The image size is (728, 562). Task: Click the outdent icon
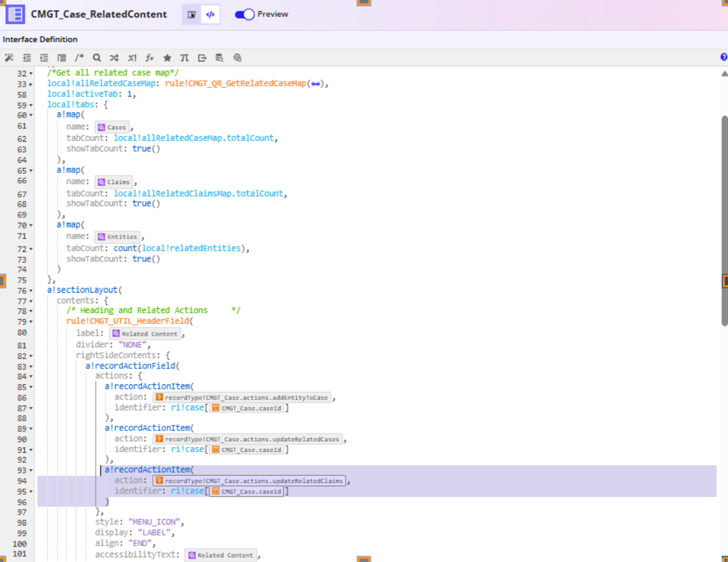tap(27, 58)
